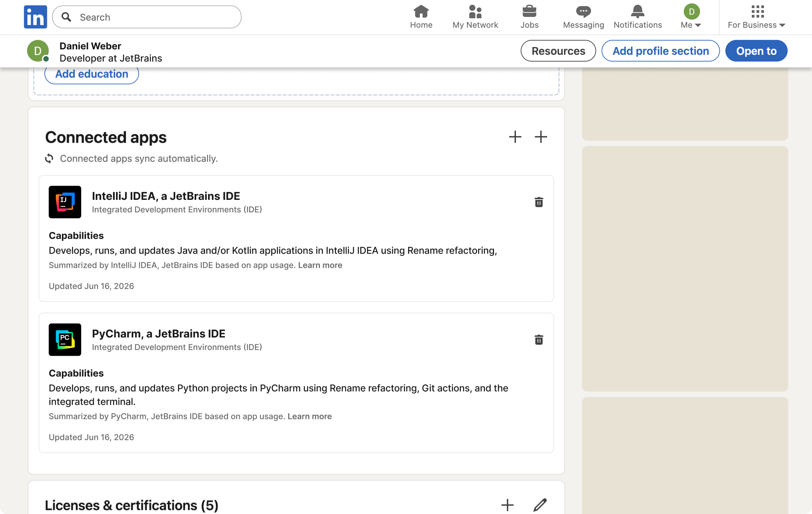Click the Connected apps heading
812x514 pixels.
[x=106, y=137]
